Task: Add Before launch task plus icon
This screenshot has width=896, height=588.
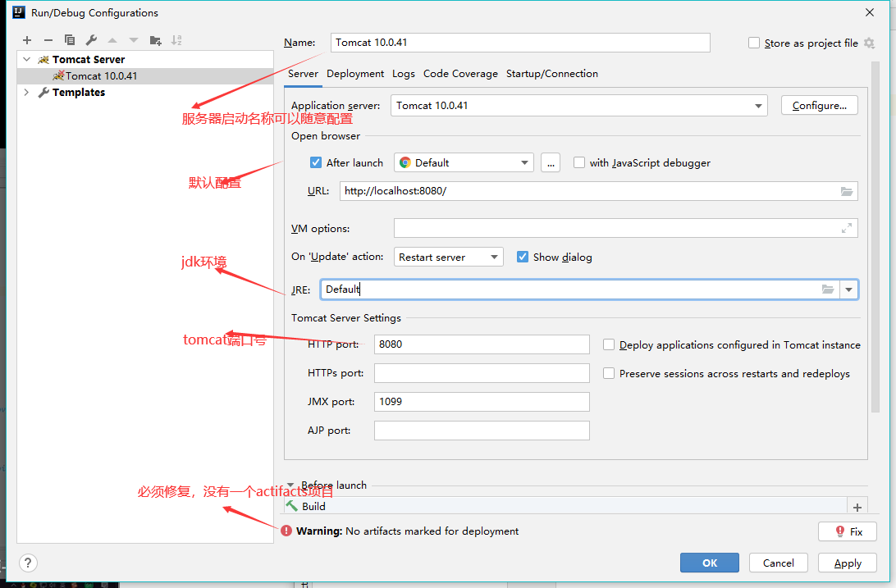Action: click(x=857, y=508)
